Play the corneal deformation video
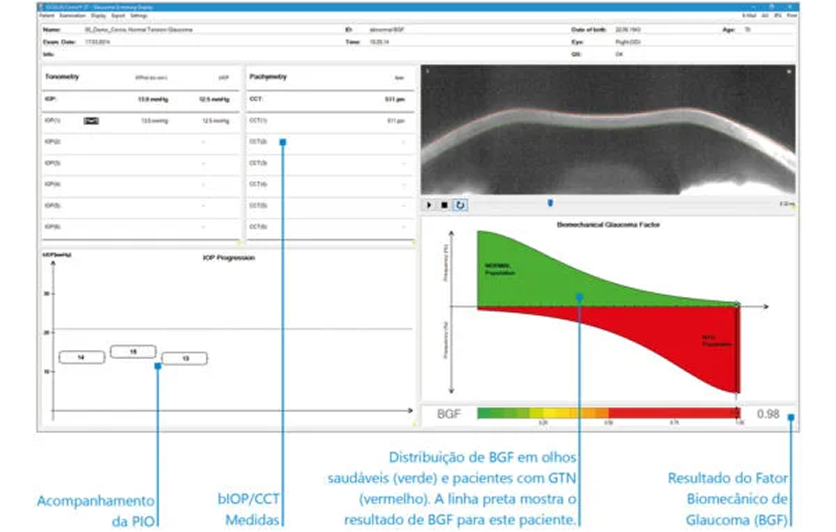 pos(429,205)
